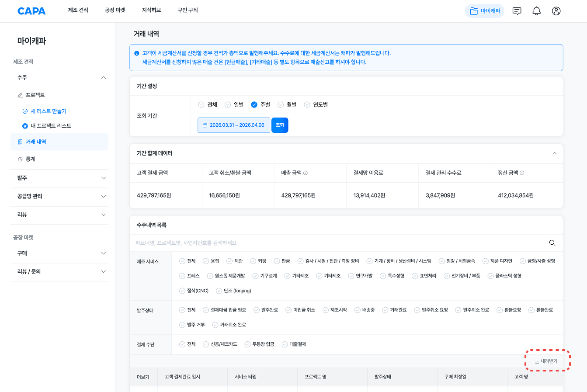
Task: Collapse the 기간 합계 데이터 panel
Action: click(554, 153)
